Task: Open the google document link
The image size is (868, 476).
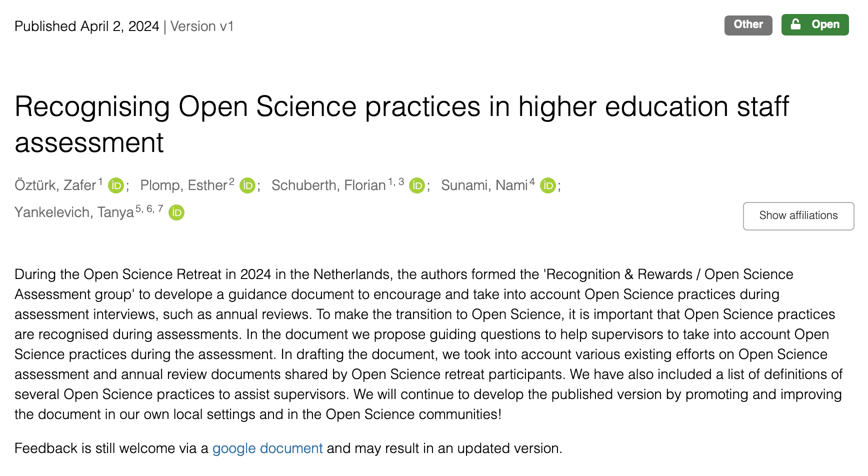Action: [267, 448]
